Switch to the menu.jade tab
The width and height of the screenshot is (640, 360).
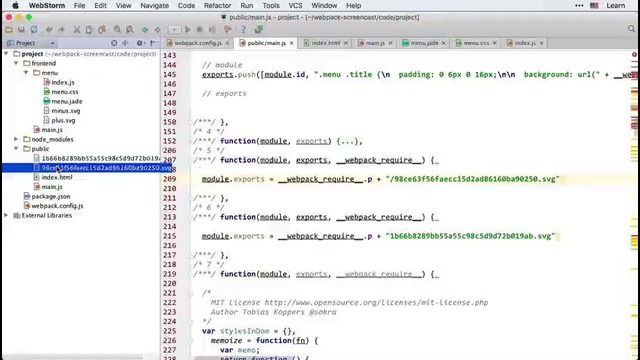424,43
